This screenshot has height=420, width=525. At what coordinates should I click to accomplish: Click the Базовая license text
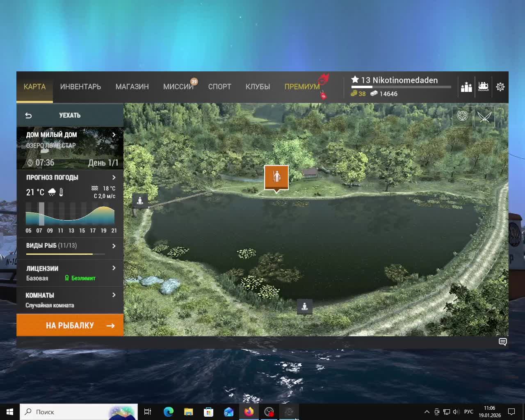[37, 278]
